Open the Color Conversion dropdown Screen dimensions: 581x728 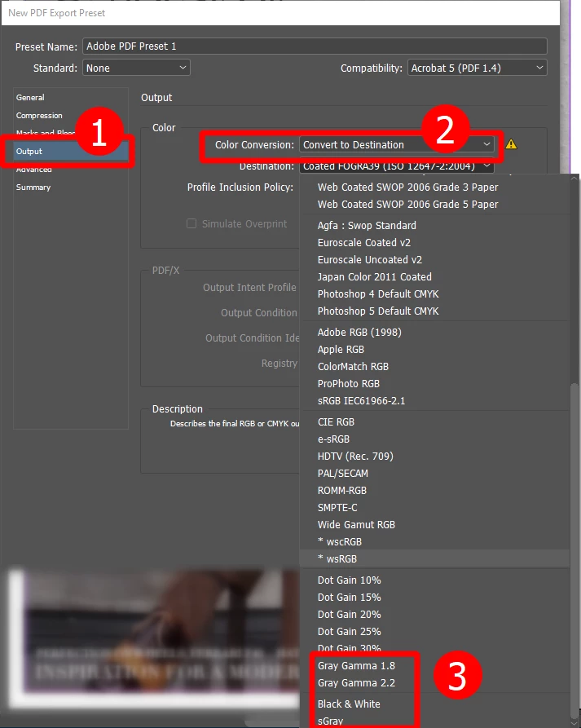click(397, 144)
